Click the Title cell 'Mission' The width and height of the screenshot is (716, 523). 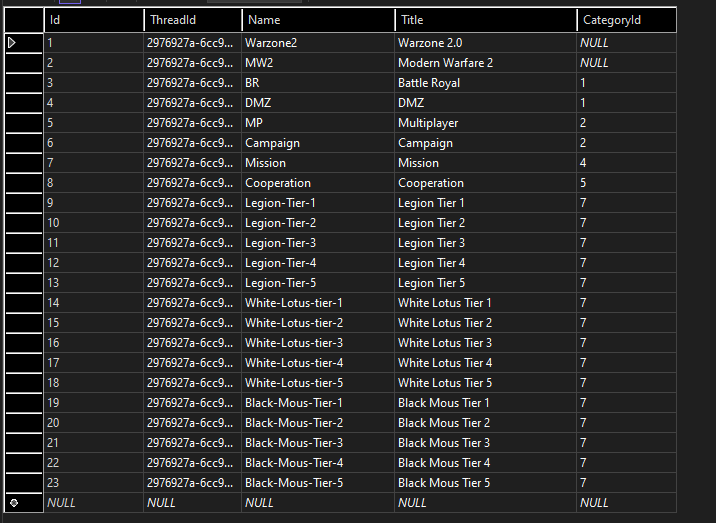pyautogui.click(x=485, y=163)
